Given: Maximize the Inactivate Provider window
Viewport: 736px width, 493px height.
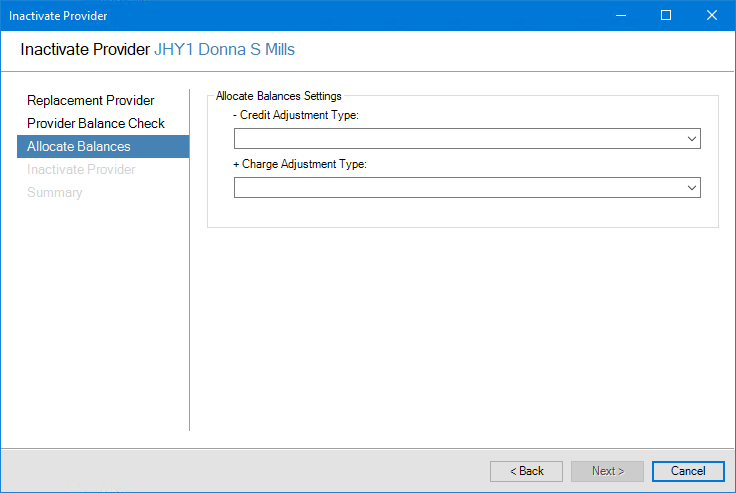Looking at the screenshot, I should 666,15.
